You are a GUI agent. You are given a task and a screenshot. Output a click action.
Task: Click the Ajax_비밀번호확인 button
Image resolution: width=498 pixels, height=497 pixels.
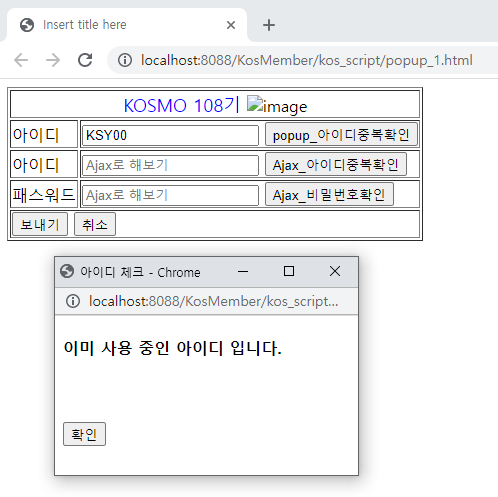[329, 194]
